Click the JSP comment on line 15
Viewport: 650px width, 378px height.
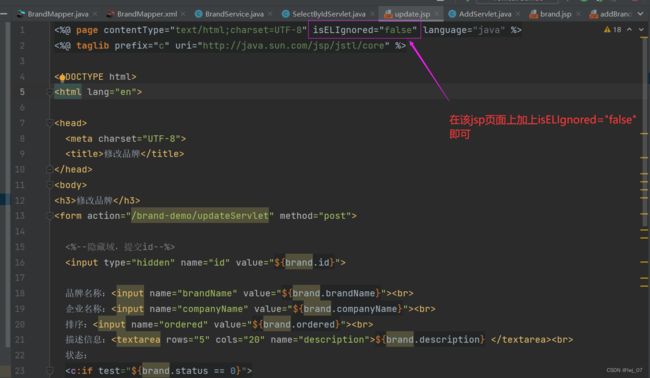click(120, 247)
